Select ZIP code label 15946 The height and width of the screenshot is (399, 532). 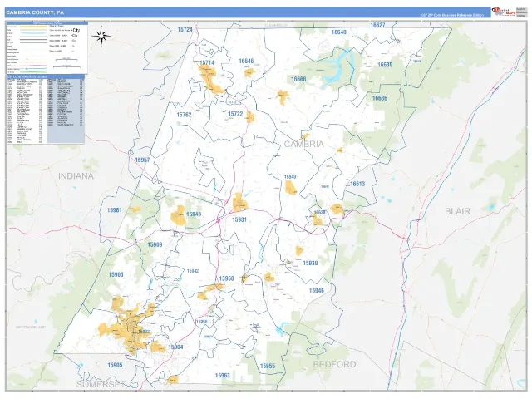click(x=316, y=290)
